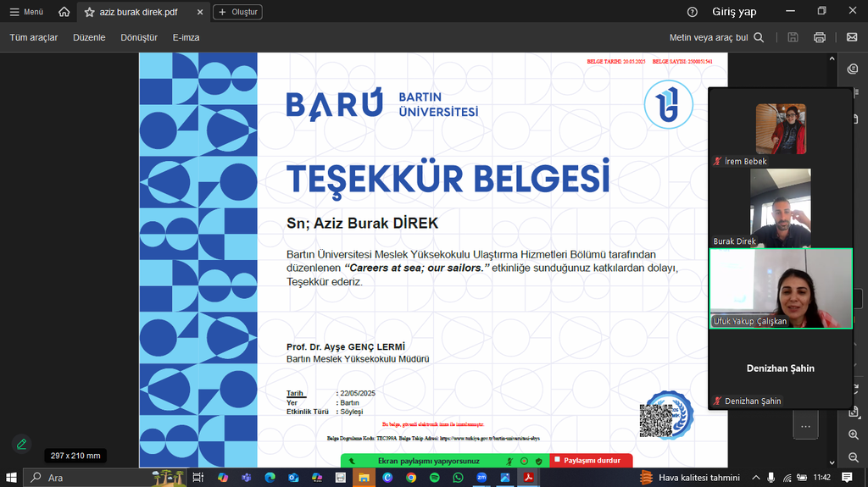Image resolution: width=868 pixels, height=487 pixels.
Task: Click the green pen quick-tool icon
Action: point(21,444)
